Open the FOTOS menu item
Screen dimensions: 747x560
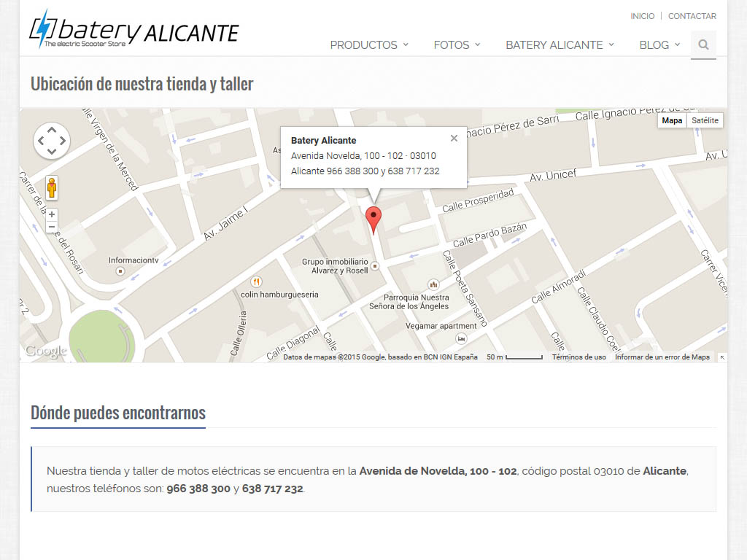point(451,44)
